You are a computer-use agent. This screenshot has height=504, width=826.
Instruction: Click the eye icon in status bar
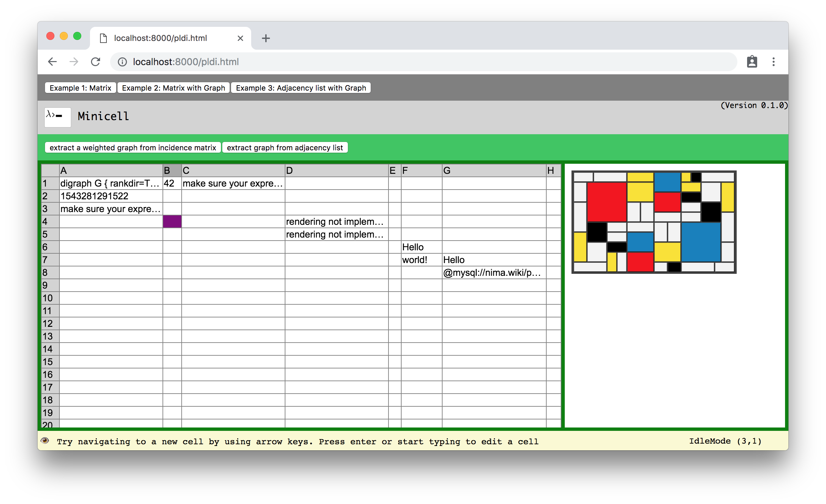pos(45,441)
